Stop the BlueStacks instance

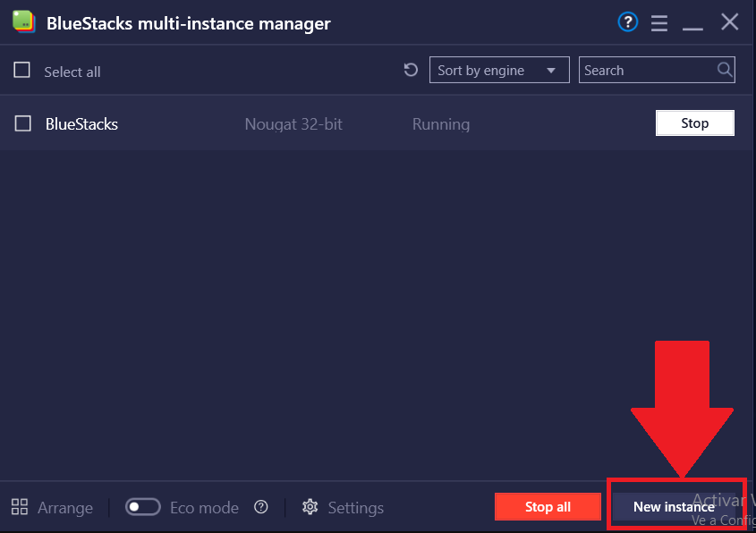tap(695, 123)
